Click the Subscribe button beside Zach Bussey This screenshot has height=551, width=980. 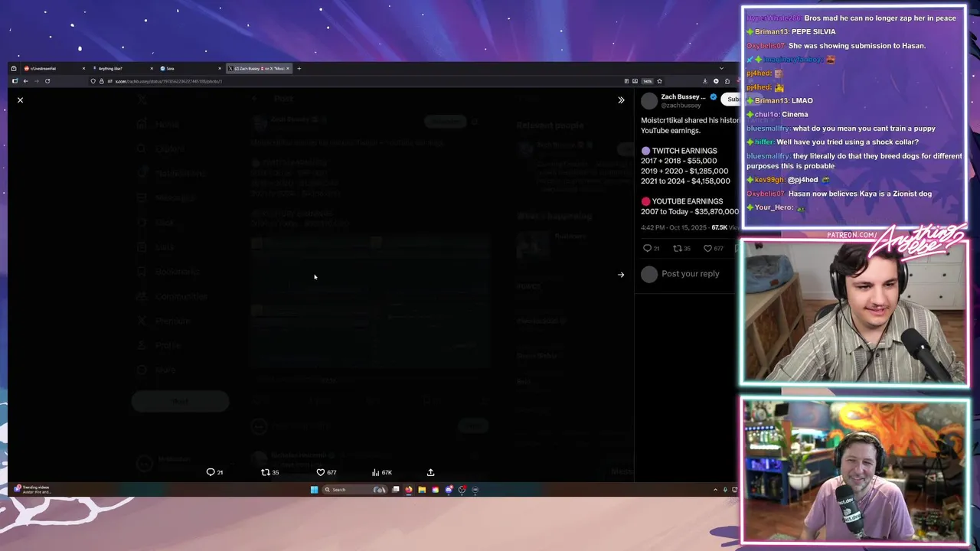730,99
